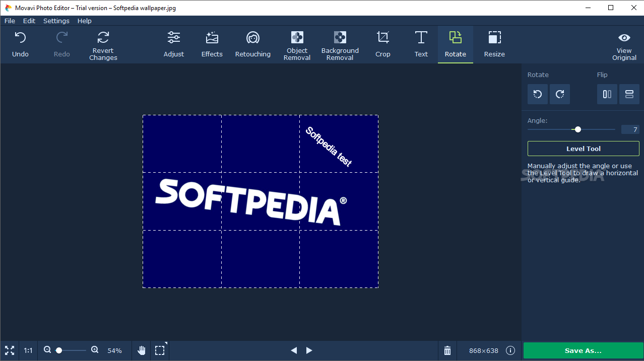This screenshot has width=644, height=361.
Task: Click the Level Tool button
Action: [584, 149]
